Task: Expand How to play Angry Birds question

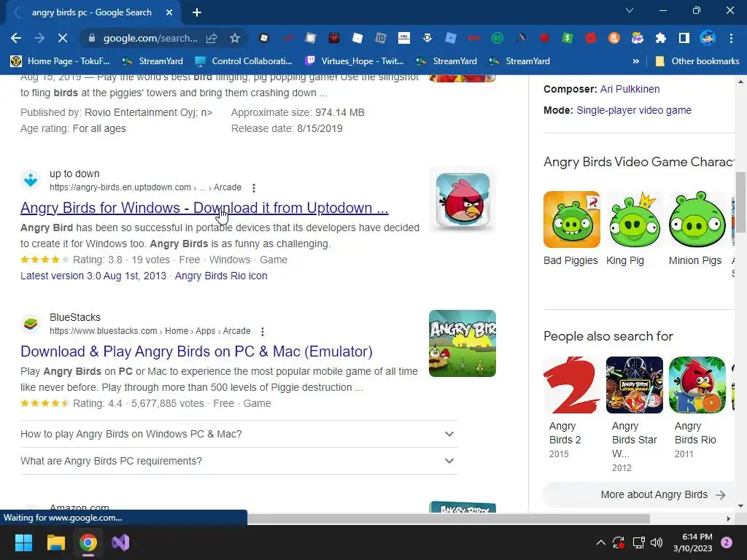Action: tap(239, 434)
